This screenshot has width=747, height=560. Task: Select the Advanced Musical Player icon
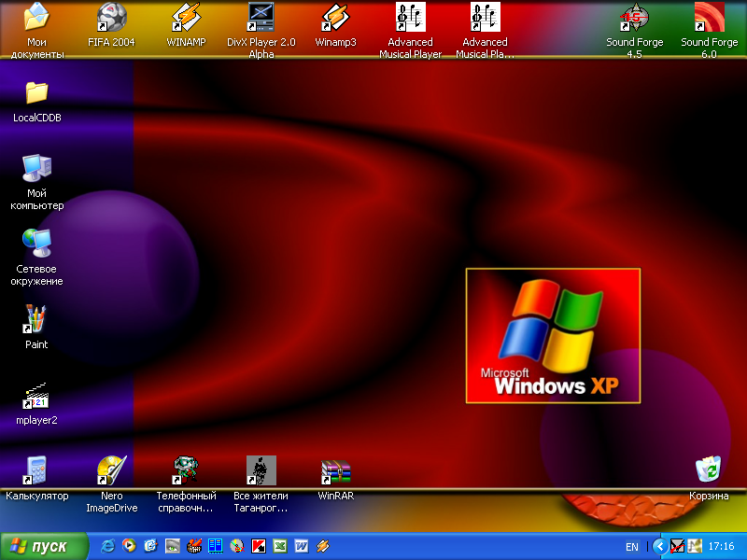click(x=410, y=17)
